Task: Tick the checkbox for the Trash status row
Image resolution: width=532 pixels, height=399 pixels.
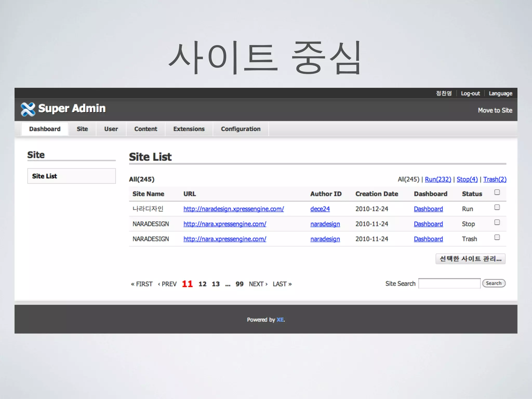Action: point(497,237)
